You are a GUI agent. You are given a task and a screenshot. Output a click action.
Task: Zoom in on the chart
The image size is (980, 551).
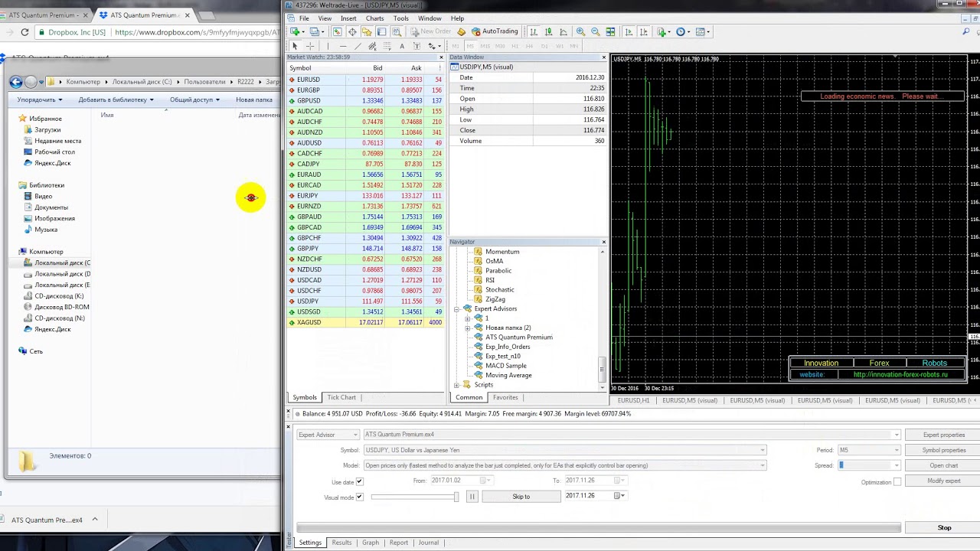[x=580, y=31]
